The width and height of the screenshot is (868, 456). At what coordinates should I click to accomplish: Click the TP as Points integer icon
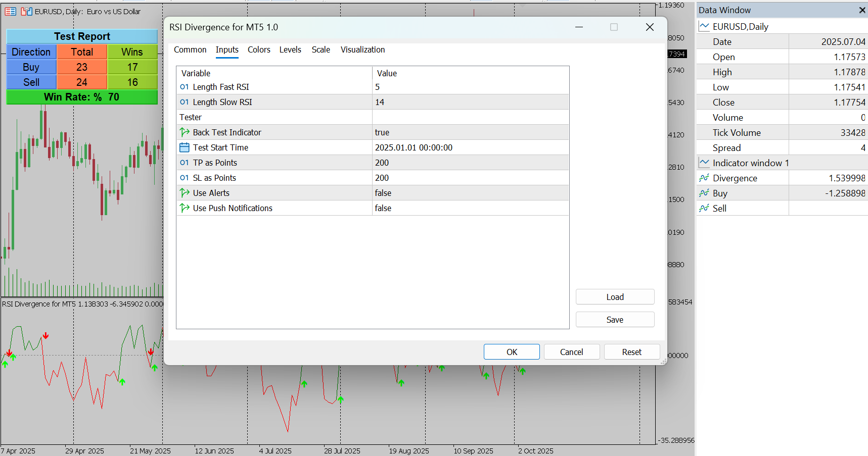tap(185, 163)
